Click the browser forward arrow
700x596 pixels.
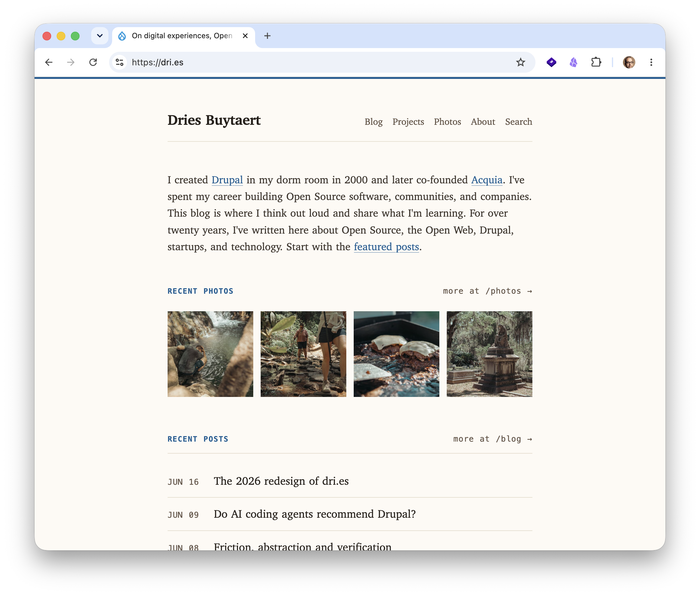click(71, 62)
